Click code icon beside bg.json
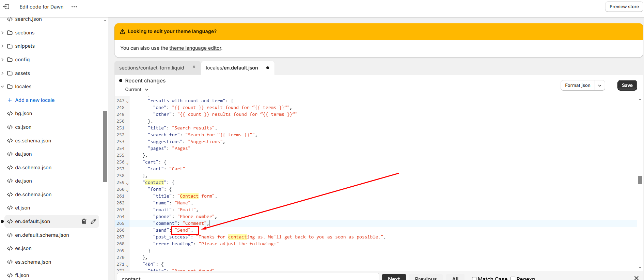Image resolution: width=644 pixels, height=280 pixels. point(10,113)
